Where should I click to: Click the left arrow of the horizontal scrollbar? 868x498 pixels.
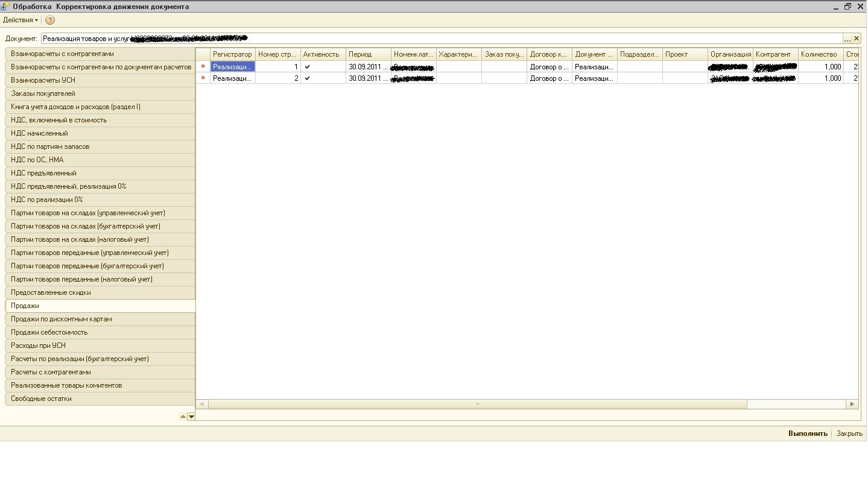pyautogui.click(x=201, y=404)
